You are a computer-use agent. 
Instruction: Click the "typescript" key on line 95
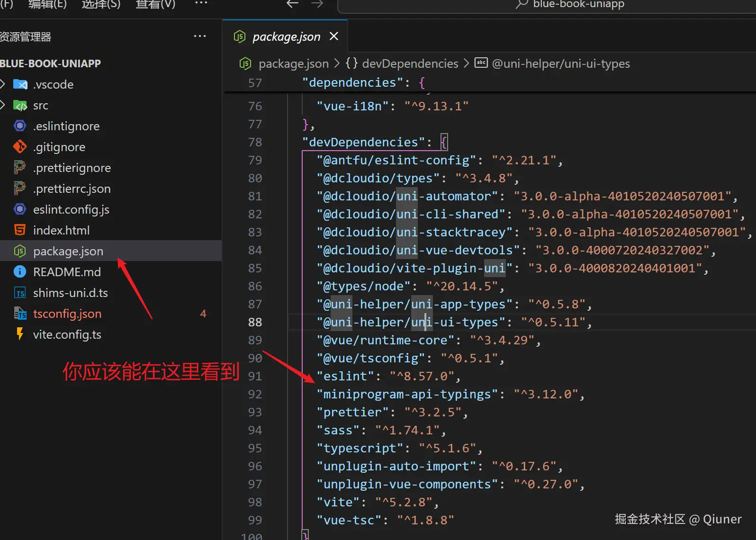pyautogui.click(x=360, y=448)
